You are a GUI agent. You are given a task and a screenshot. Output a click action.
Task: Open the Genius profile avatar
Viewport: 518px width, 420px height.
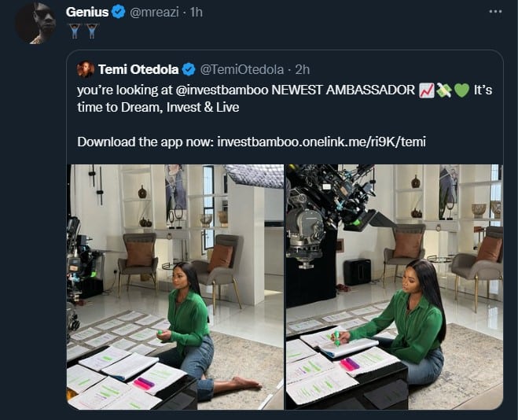point(35,23)
